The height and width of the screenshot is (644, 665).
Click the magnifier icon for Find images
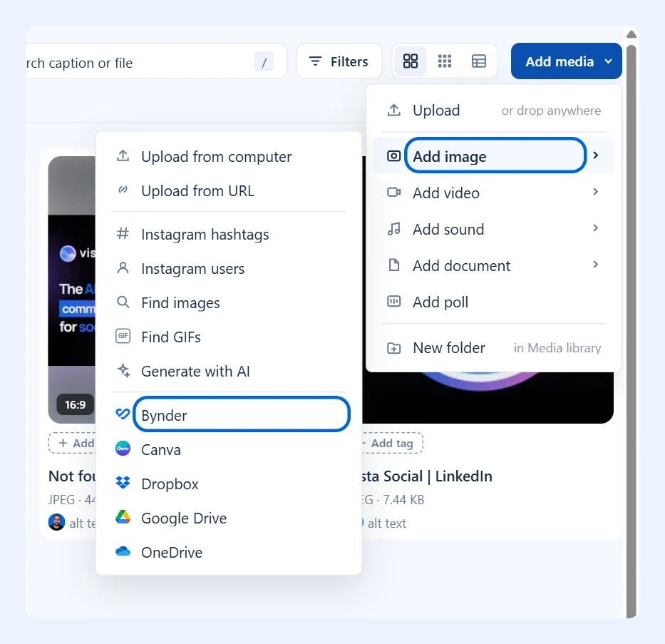tap(123, 302)
